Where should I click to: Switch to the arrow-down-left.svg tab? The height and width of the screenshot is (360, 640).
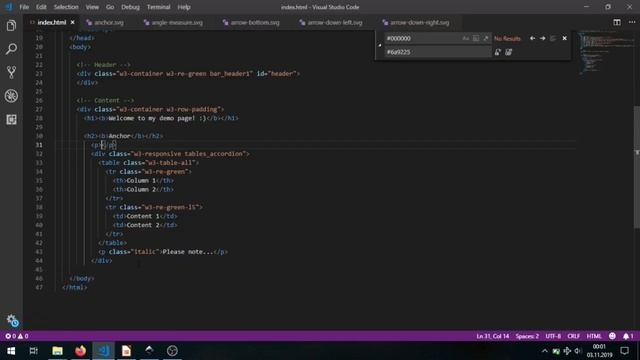[334, 22]
